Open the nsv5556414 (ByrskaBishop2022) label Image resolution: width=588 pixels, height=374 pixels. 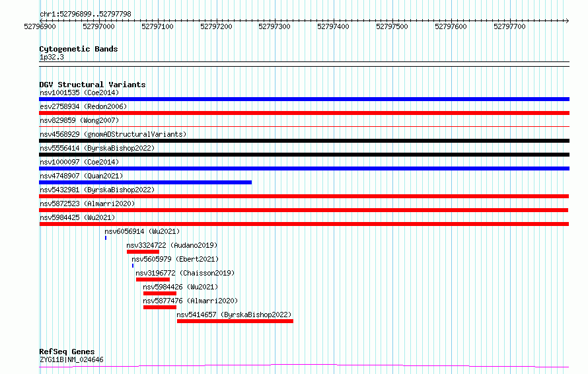(97, 148)
